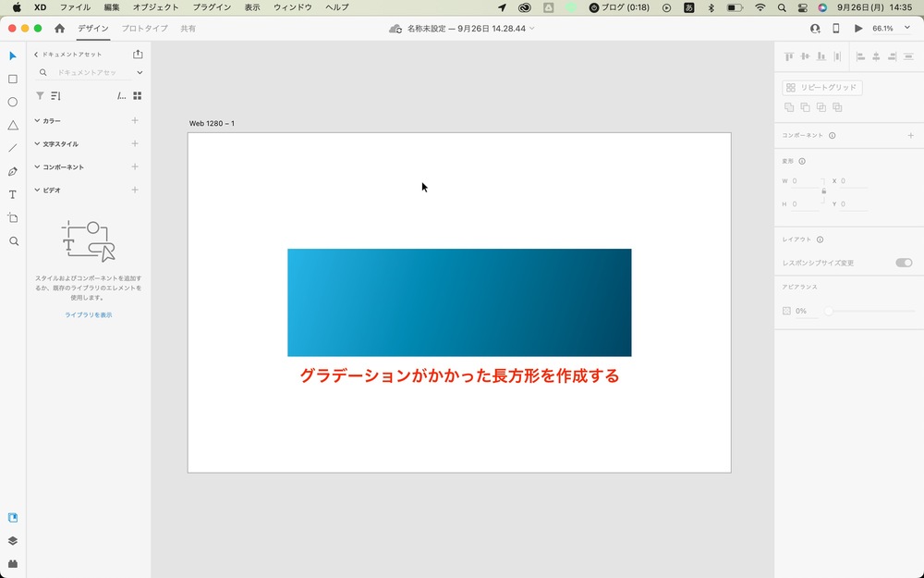Open the 編集 menu
The width and height of the screenshot is (924, 578).
112,7
